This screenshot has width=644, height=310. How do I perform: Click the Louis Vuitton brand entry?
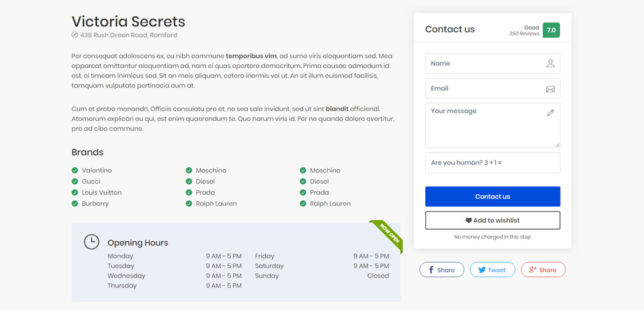101,192
